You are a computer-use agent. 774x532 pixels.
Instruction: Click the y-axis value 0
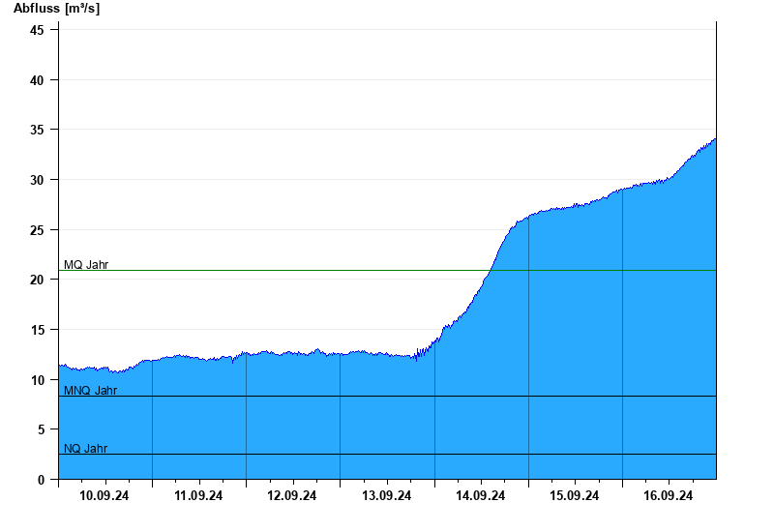pyautogui.click(x=41, y=480)
